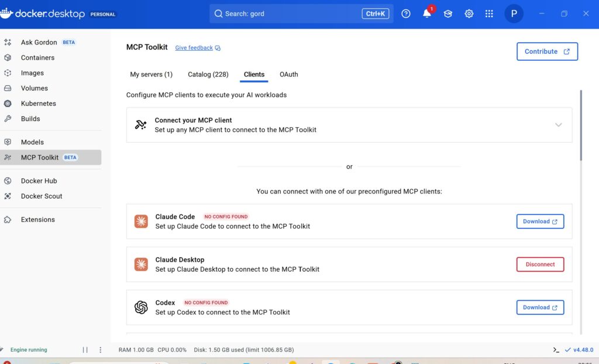Screen dimensions: 599x364
Task: Open the Give feedback link
Action: (194, 48)
